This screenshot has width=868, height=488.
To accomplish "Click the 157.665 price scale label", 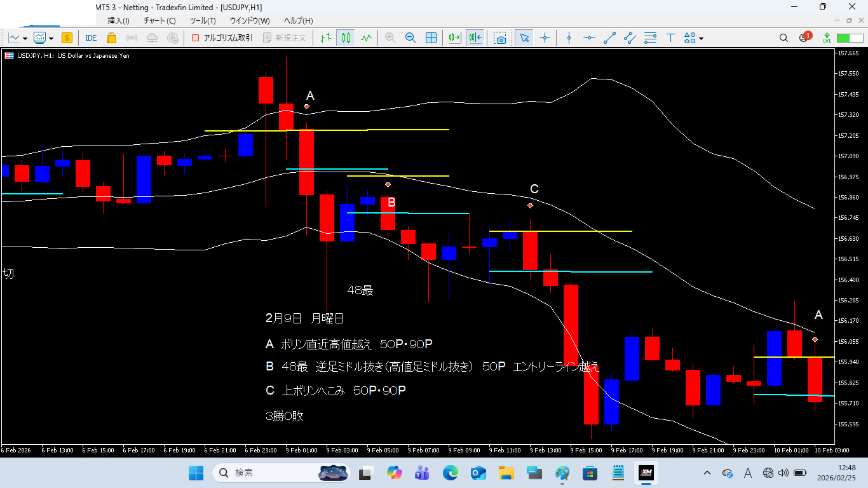I will point(850,53).
